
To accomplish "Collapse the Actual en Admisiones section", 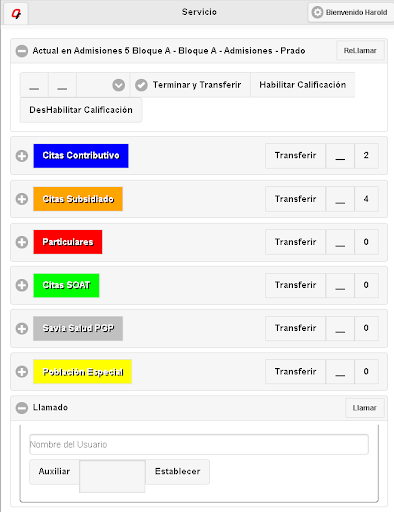I will pos(22,51).
